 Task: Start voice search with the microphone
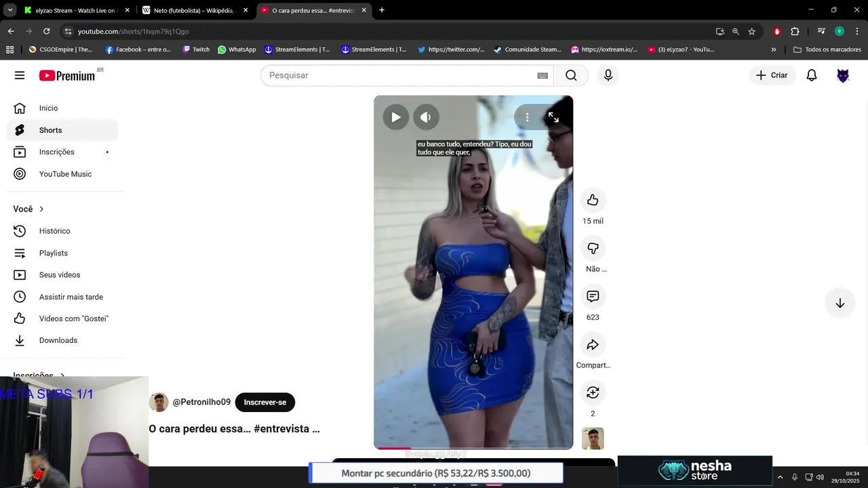click(608, 75)
